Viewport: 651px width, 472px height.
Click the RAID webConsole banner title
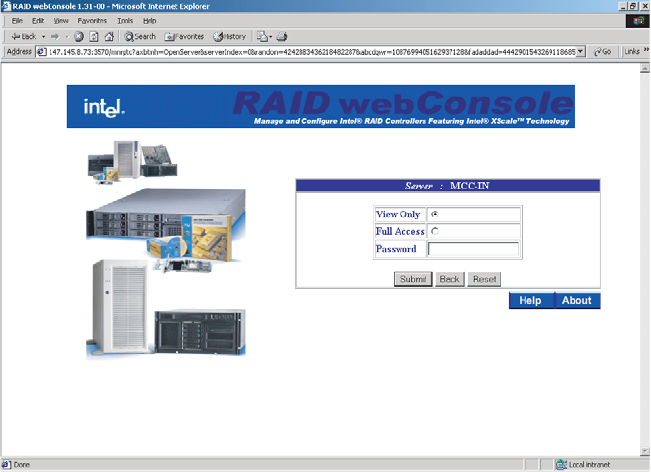(403, 103)
